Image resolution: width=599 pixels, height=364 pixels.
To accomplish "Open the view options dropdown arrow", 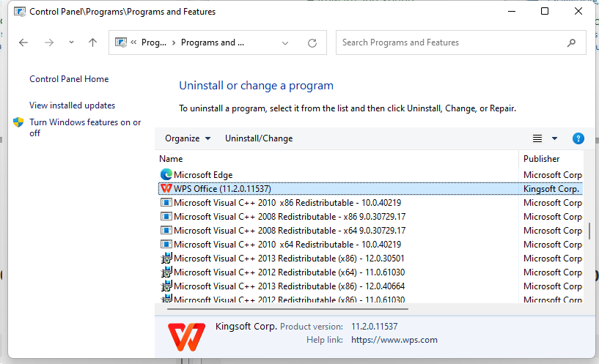I will [554, 138].
